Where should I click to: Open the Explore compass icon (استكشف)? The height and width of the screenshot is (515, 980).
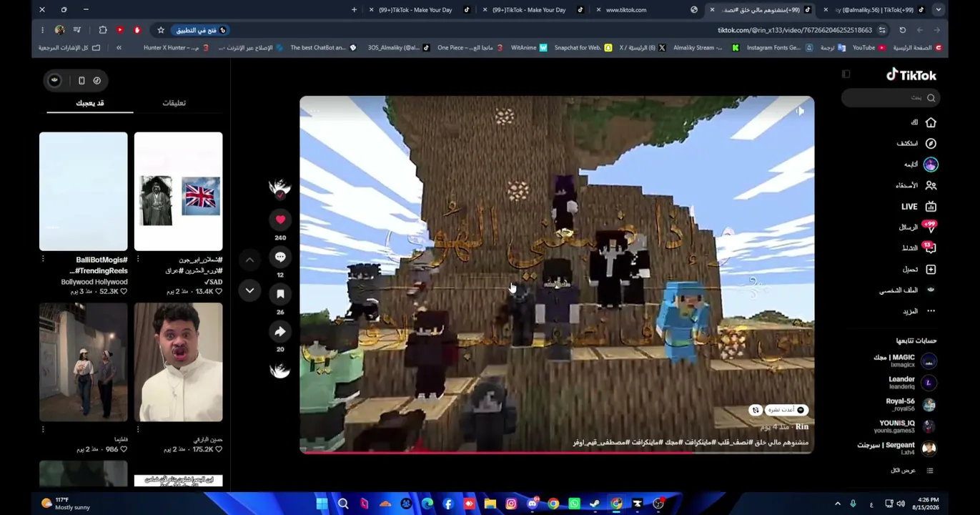[x=931, y=143]
